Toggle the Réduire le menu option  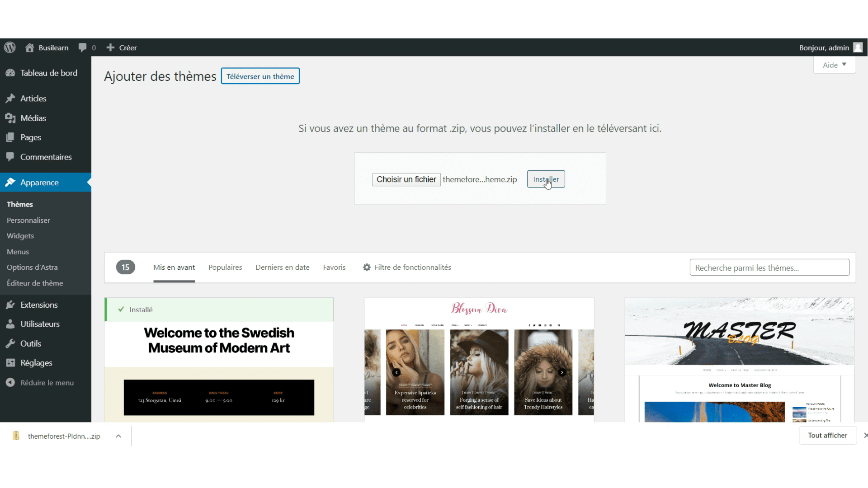tap(47, 383)
